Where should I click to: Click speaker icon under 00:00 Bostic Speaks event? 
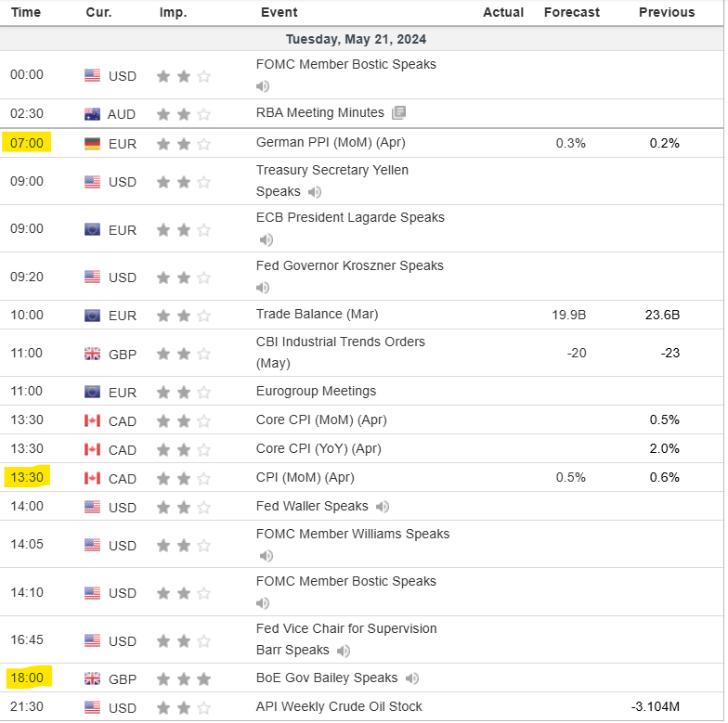click(263, 86)
